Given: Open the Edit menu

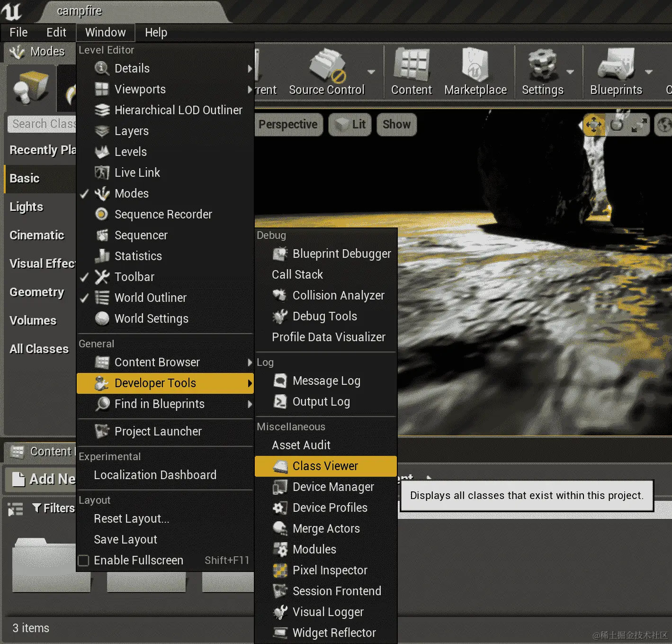Looking at the screenshot, I should coord(56,32).
